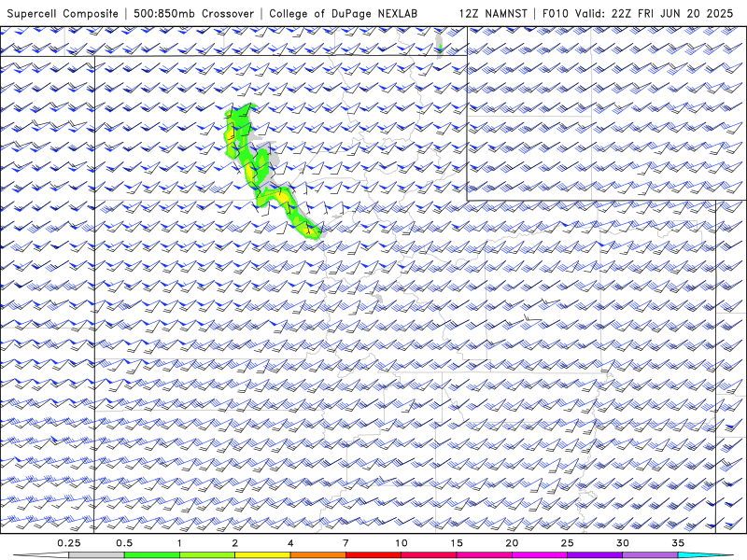Click the colorbar label reading 15
This screenshot has height=560, width=747.
(457, 543)
